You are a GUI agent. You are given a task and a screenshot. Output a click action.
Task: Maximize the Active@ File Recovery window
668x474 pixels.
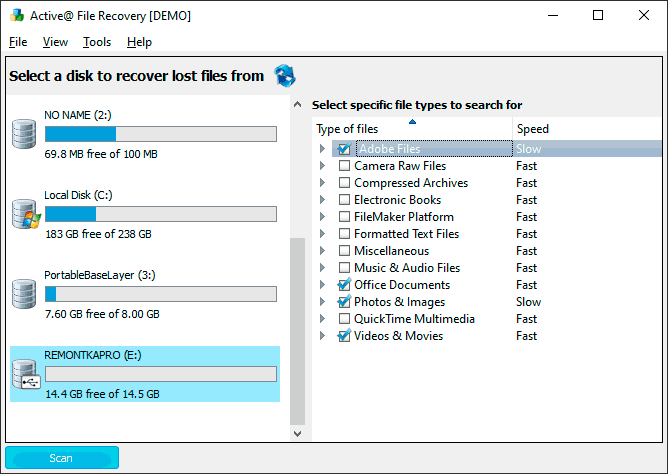click(x=598, y=15)
